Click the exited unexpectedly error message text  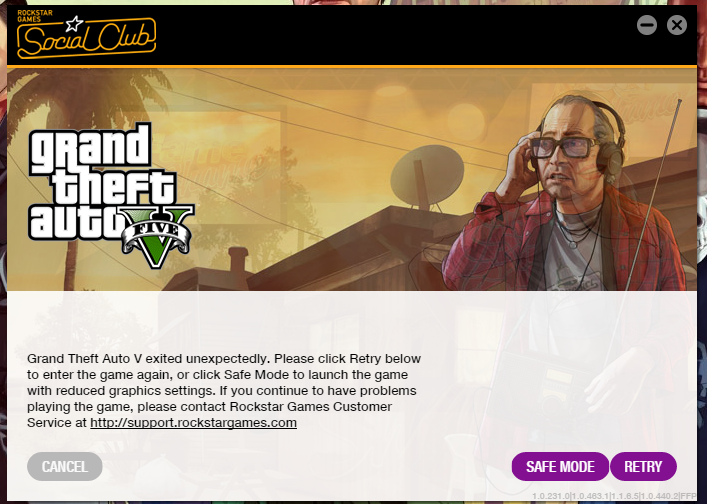pyautogui.click(x=224, y=390)
